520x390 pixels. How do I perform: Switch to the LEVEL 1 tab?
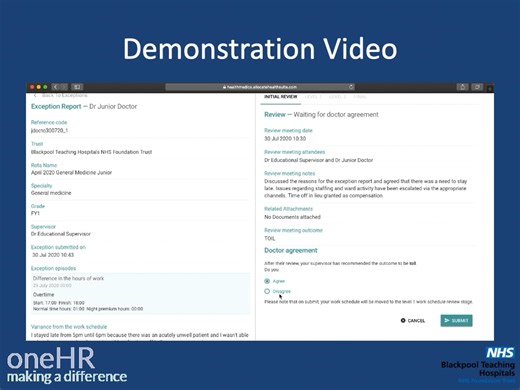point(313,97)
